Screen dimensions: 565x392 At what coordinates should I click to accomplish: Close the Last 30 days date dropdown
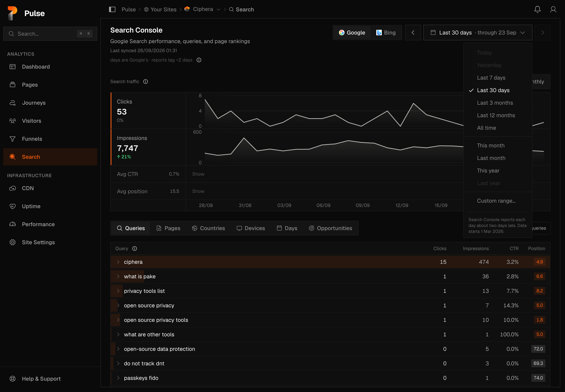coord(478,33)
